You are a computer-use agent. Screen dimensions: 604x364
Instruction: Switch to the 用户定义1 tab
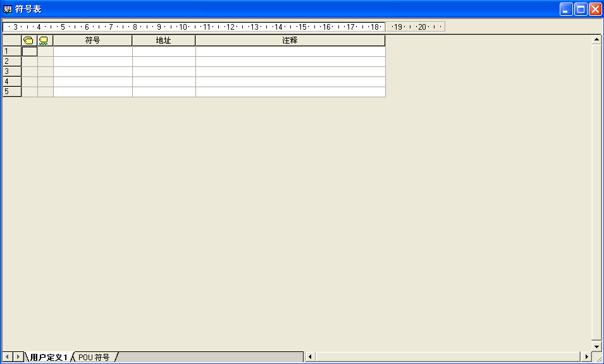(x=49, y=357)
